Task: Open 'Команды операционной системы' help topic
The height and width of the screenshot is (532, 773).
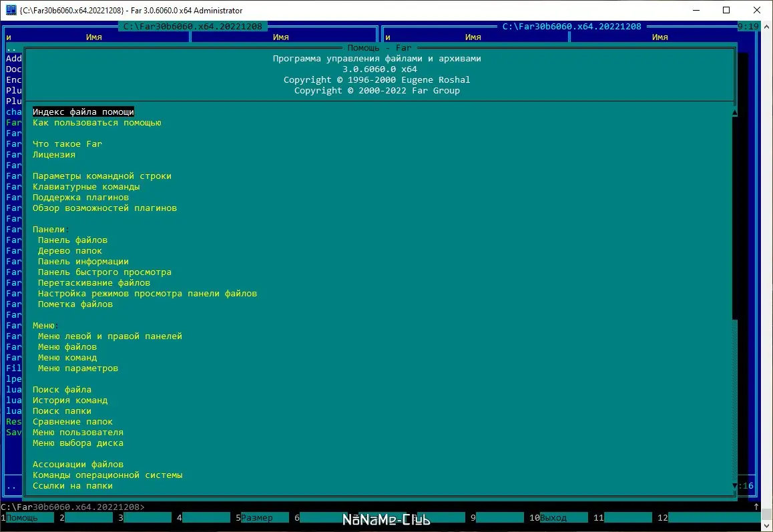Action: click(x=107, y=475)
